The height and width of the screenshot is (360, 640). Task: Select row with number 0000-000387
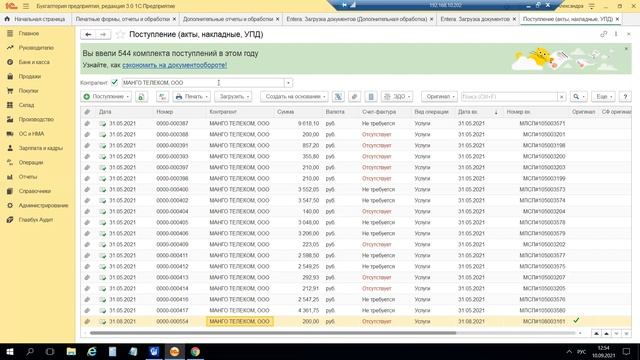click(x=356, y=123)
